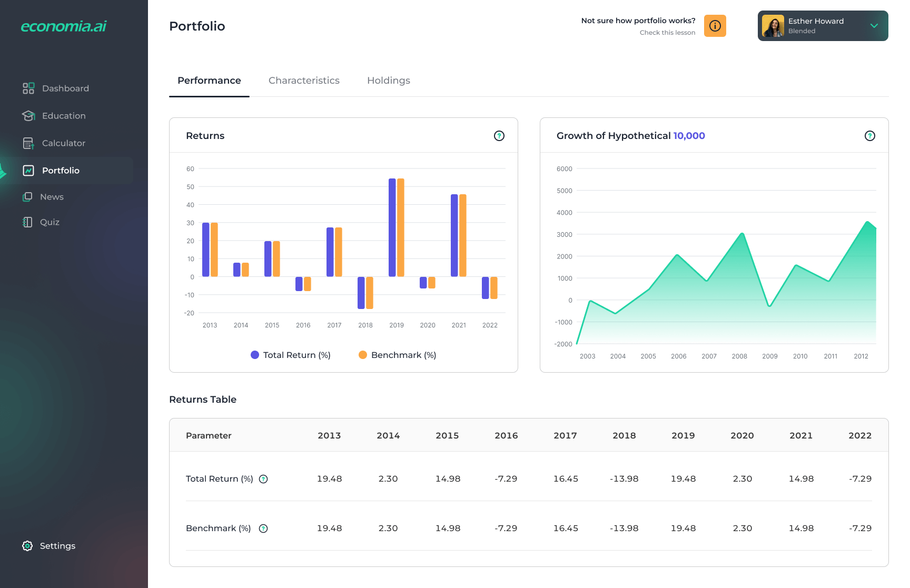Toggle Total Return (%) legend swatch

click(x=255, y=355)
